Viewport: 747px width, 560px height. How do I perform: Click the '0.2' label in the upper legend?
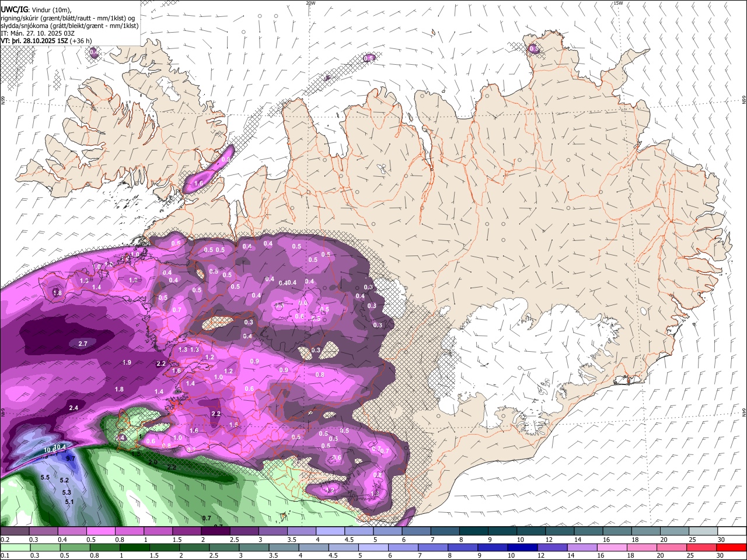pos(5,540)
